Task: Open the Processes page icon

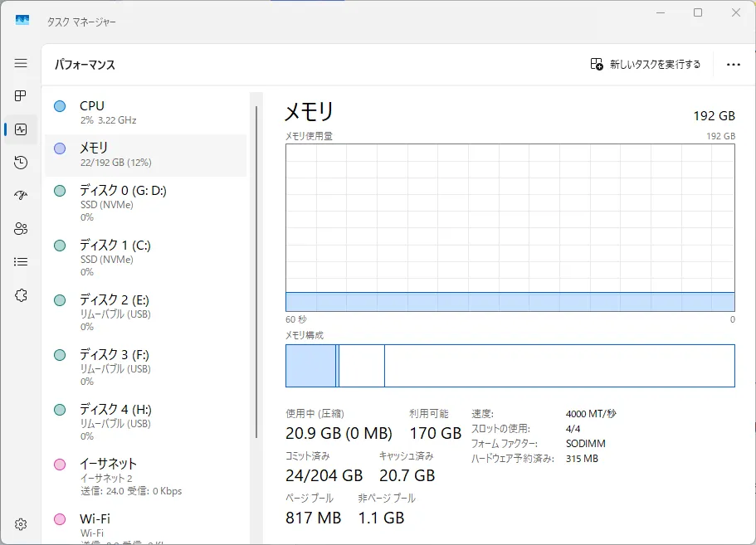Action: pos(21,95)
